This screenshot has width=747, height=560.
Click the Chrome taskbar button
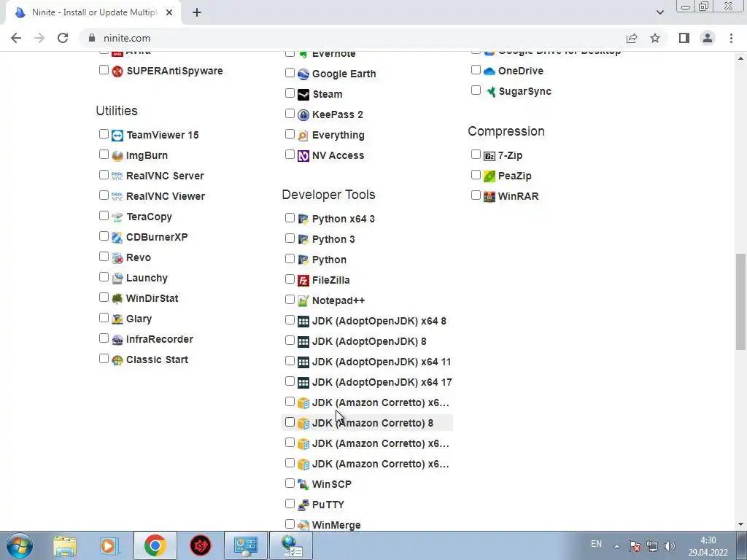[x=155, y=545]
